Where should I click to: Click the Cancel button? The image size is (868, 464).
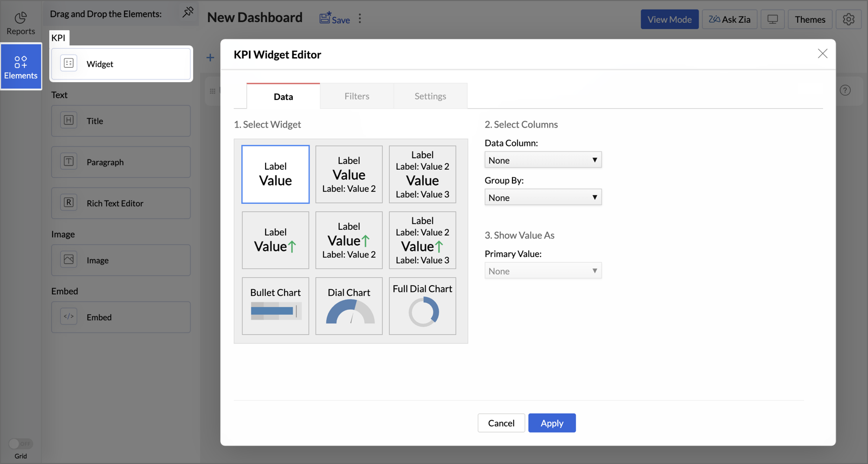pyautogui.click(x=501, y=423)
